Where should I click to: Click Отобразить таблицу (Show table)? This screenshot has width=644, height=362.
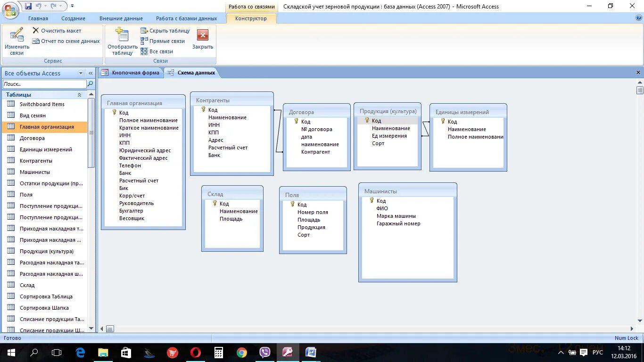pos(123,41)
